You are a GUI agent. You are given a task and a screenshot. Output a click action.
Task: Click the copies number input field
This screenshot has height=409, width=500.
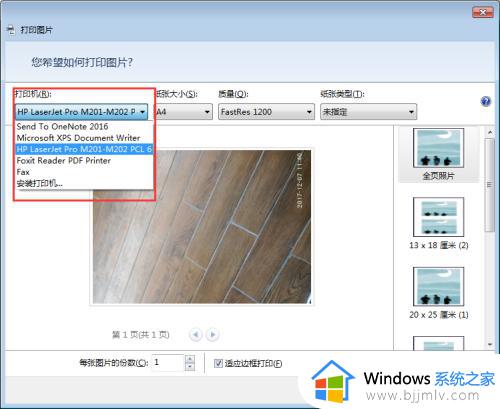point(168,363)
